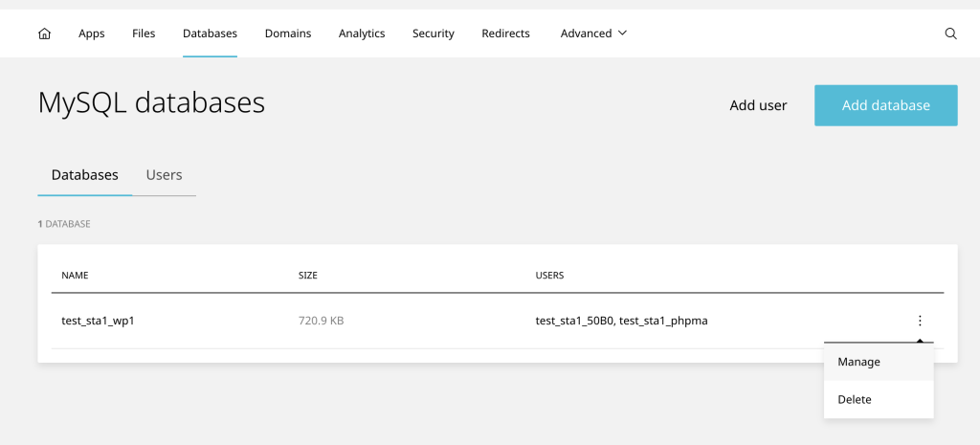Viewport: 980px width, 445px height.
Task: Open the Apps nav item
Action: (91, 33)
